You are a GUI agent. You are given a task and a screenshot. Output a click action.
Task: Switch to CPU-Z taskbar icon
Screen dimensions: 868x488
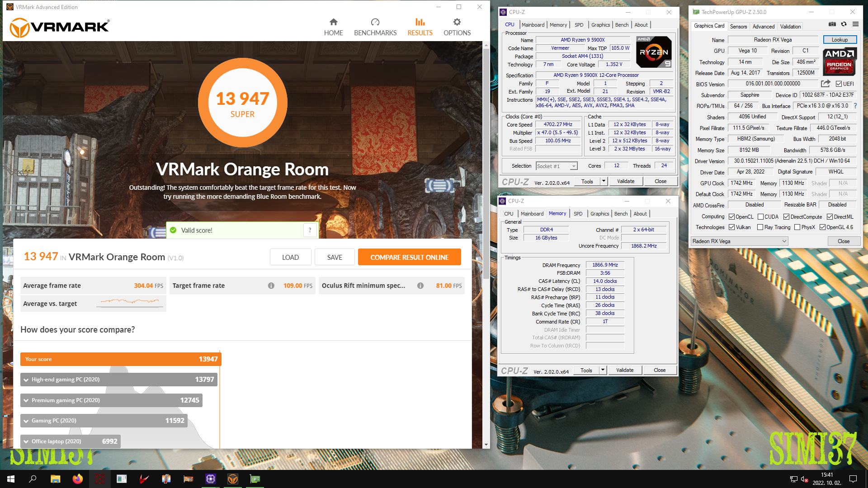pyautogui.click(x=211, y=479)
